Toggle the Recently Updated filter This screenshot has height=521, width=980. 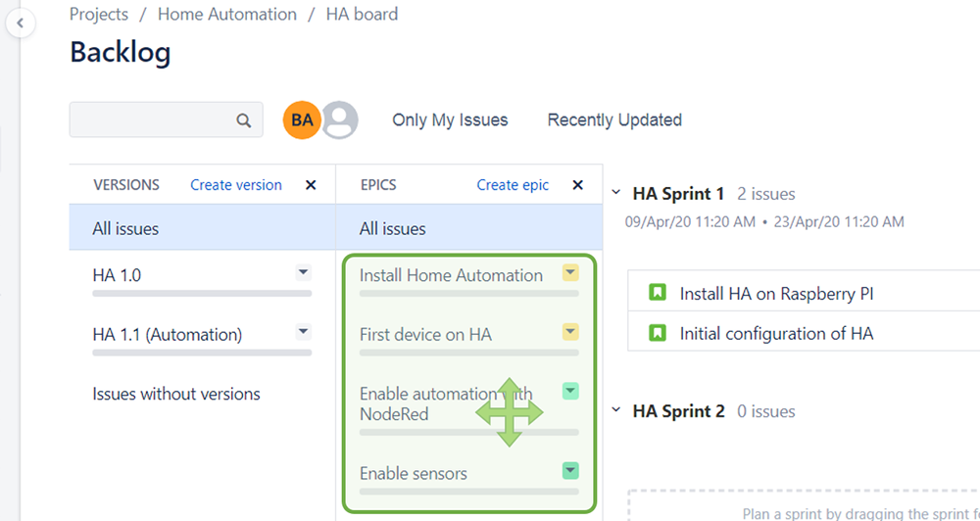pos(614,120)
